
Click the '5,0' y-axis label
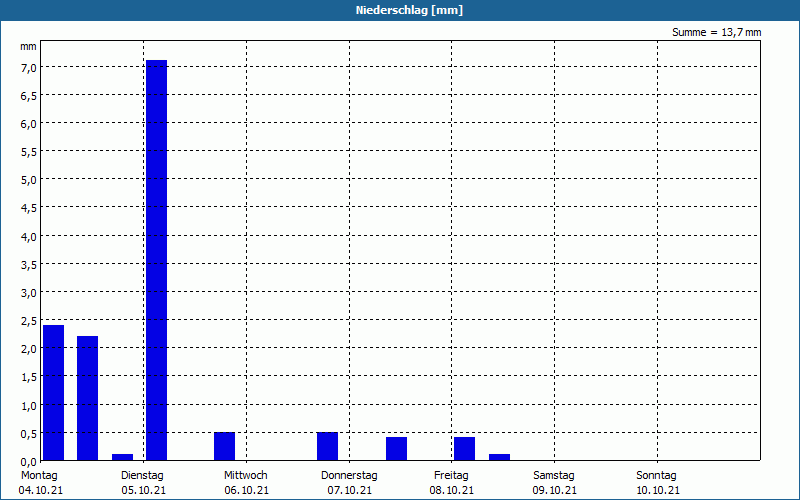coord(28,180)
